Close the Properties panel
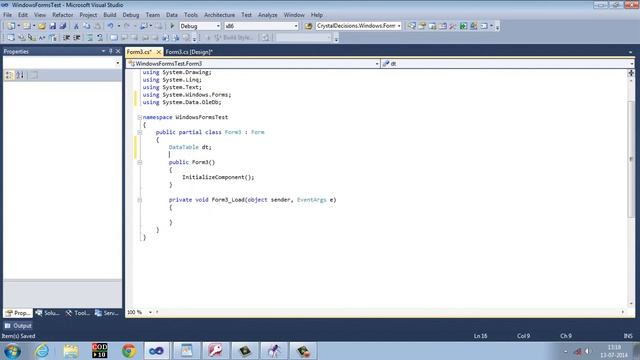 (x=118, y=51)
